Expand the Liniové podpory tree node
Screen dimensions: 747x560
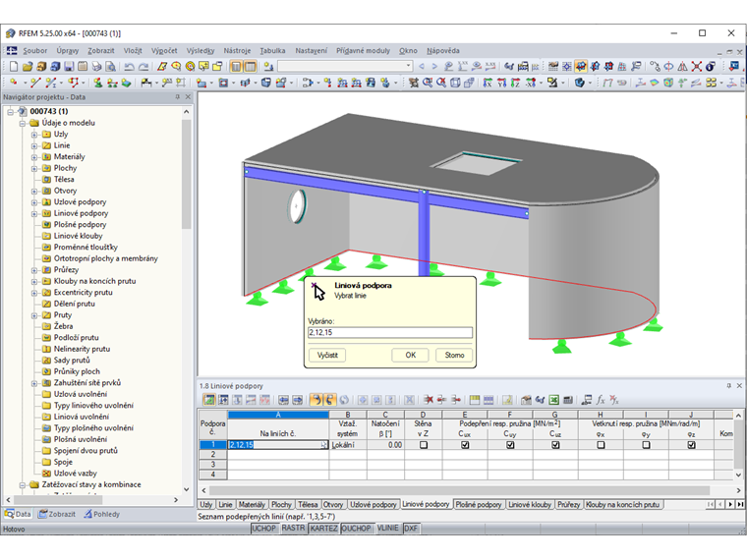34,214
